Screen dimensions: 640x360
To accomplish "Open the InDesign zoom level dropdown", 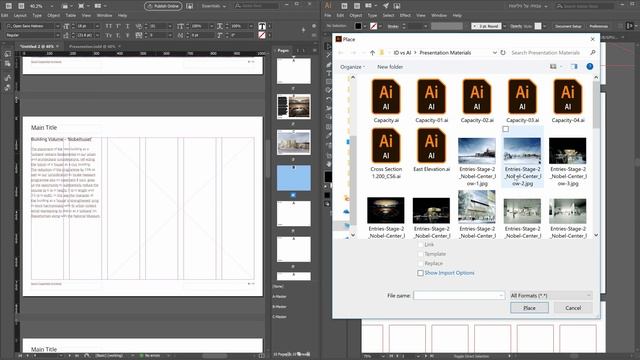I will pyautogui.click(x=51, y=6).
